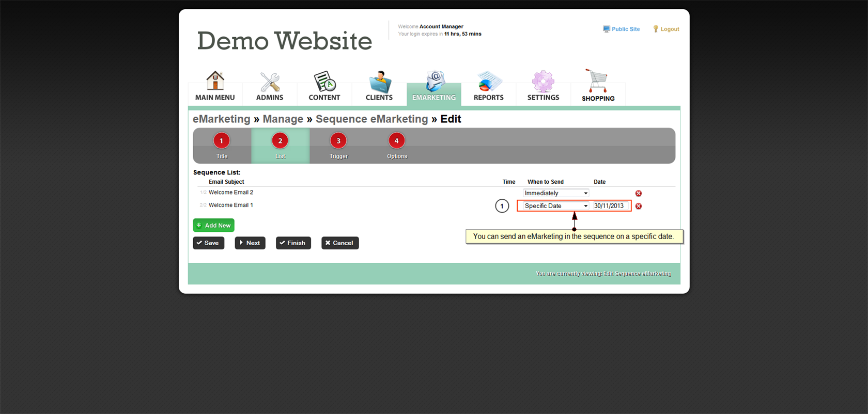
Task: Click the Finish button
Action: coord(293,243)
